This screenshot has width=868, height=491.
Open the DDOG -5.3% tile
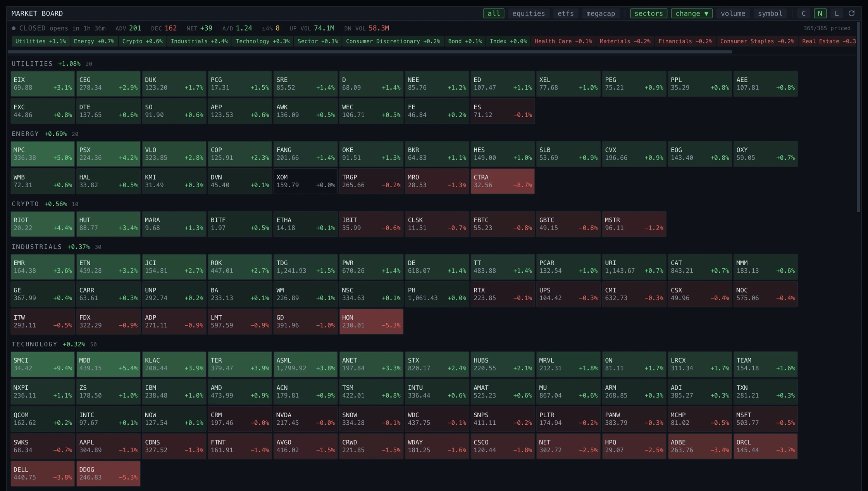click(x=108, y=474)
